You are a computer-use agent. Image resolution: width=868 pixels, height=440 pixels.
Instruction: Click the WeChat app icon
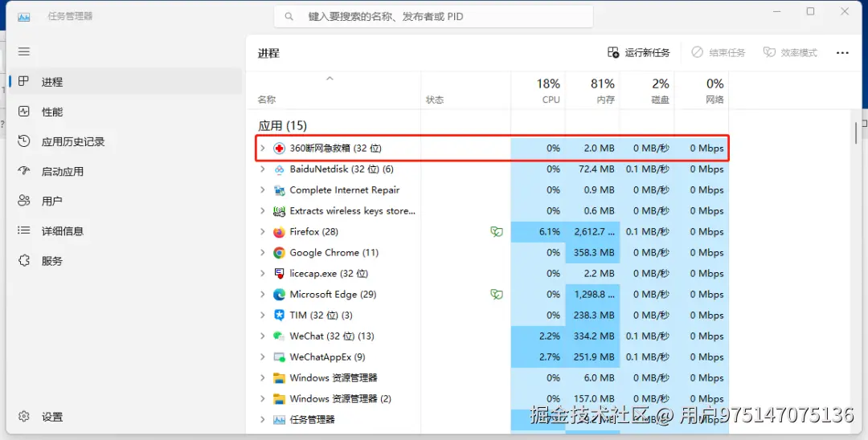click(x=279, y=336)
